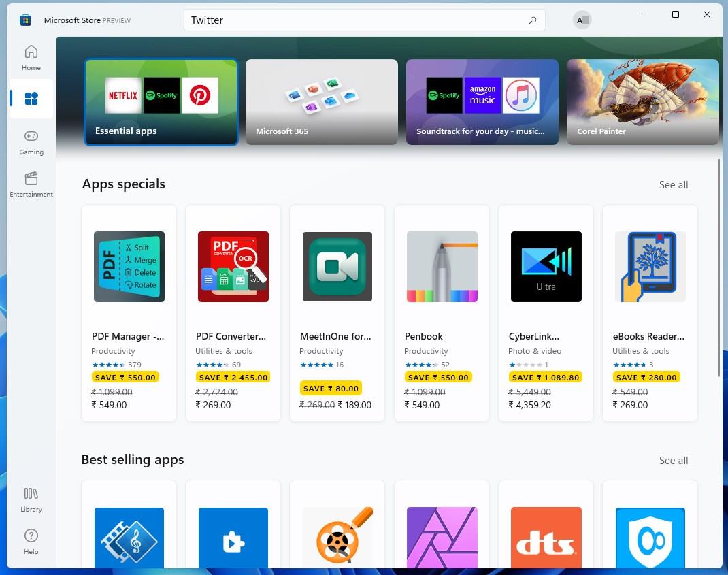This screenshot has width=728, height=575.
Task: Open the Library in the sidebar
Action: pyautogui.click(x=31, y=499)
